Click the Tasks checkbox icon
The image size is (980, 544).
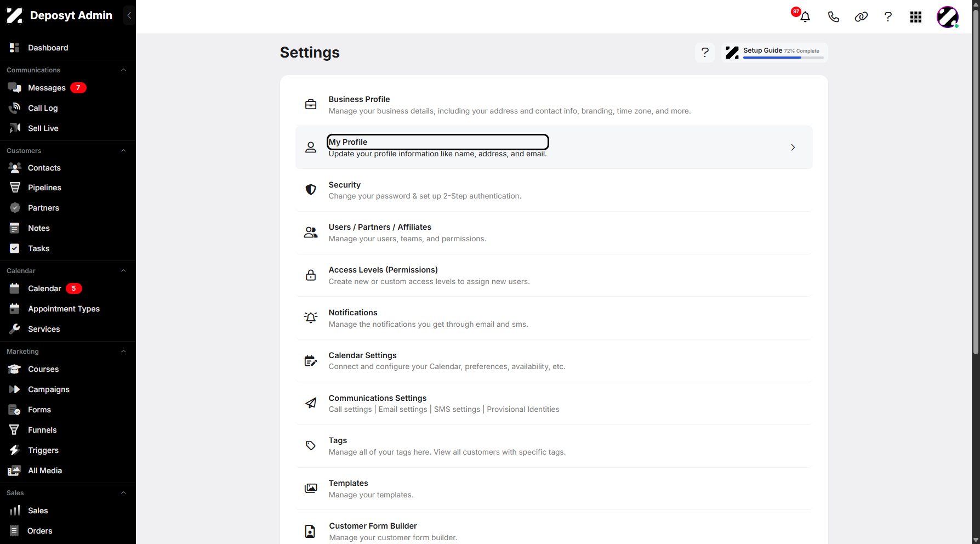pos(15,248)
